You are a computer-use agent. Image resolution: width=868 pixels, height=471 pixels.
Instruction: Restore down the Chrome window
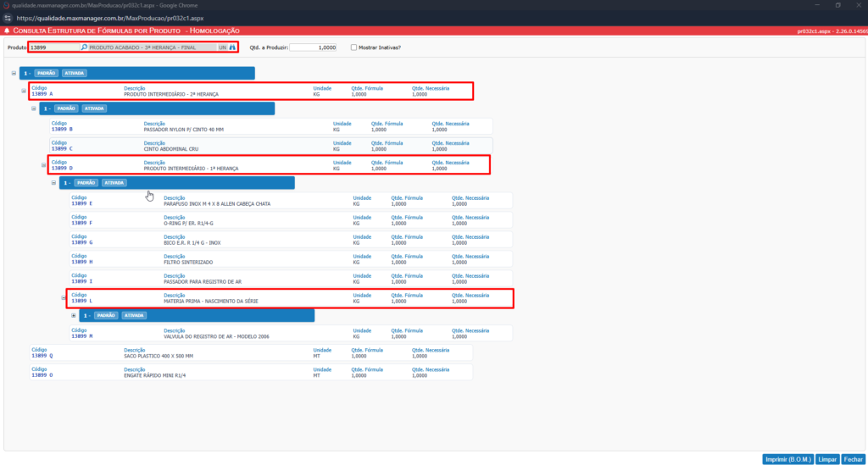pyautogui.click(x=837, y=5)
